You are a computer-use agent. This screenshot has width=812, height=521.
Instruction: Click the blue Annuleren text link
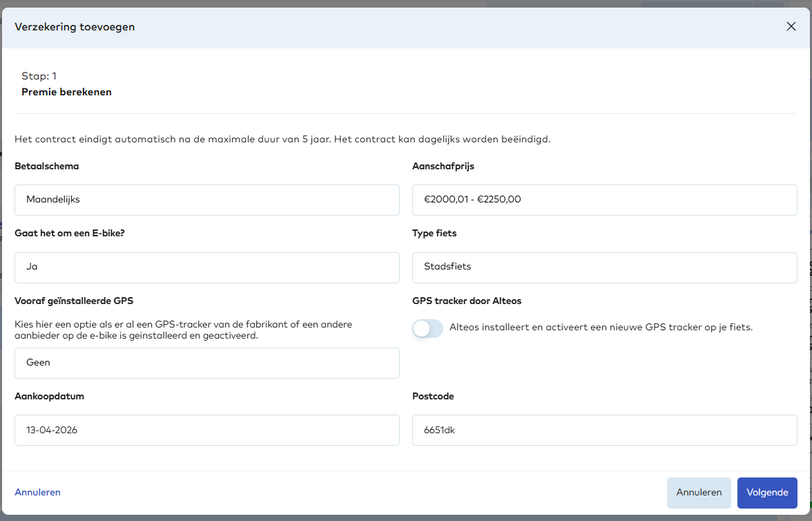[37, 493]
